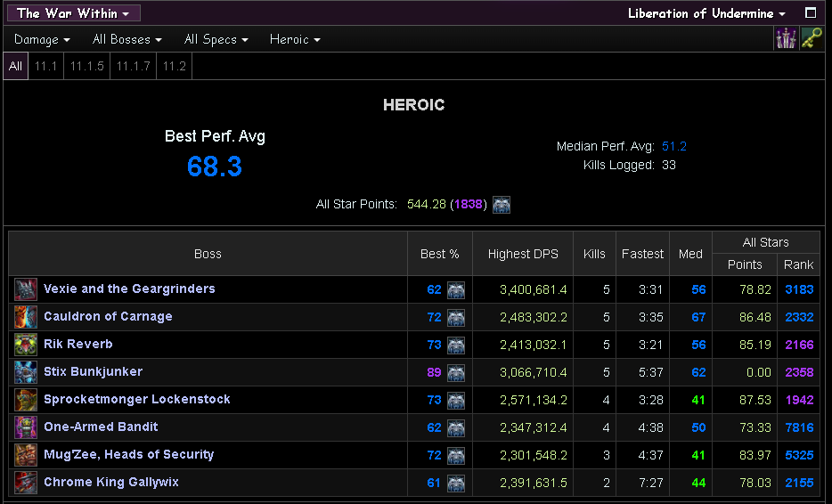
Task: Click One-Armed Bandit rank 7816
Action: (799, 427)
